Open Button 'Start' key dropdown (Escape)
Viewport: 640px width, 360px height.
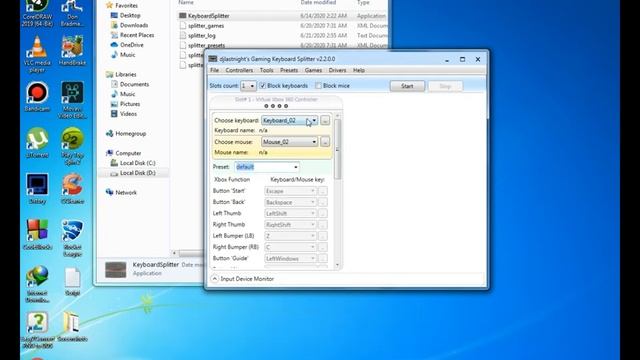290,191
